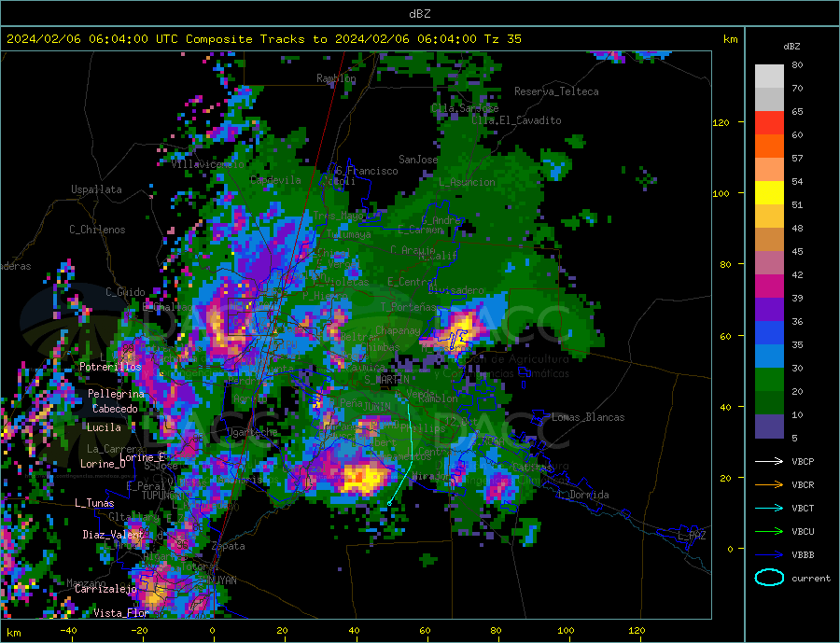The height and width of the screenshot is (643, 840).
Task: Click the '-40' tick on the bottom axis
Action: 68,630
